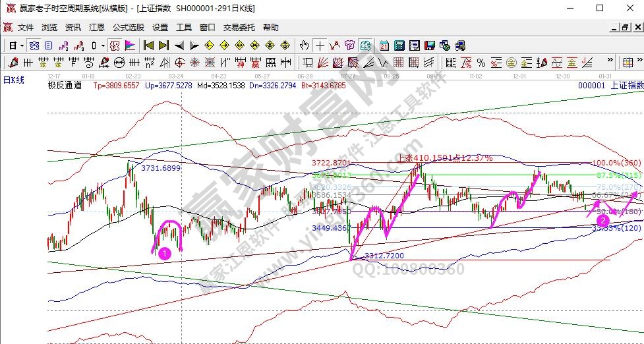Screen dimensions: 644x344
Task: Open the 交易委托 menu
Action: (x=239, y=28)
